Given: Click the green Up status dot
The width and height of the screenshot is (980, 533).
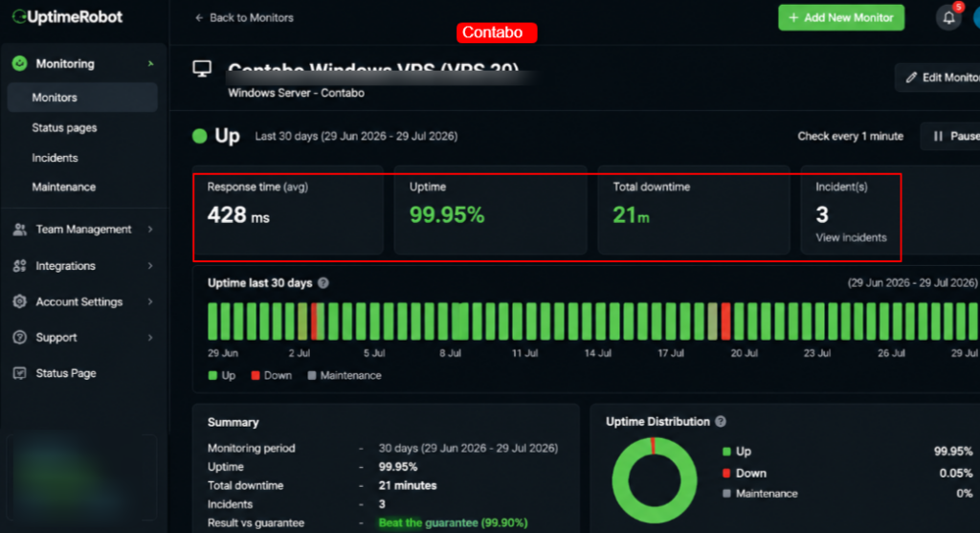Looking at the screenshot, I should pos(199,136).
